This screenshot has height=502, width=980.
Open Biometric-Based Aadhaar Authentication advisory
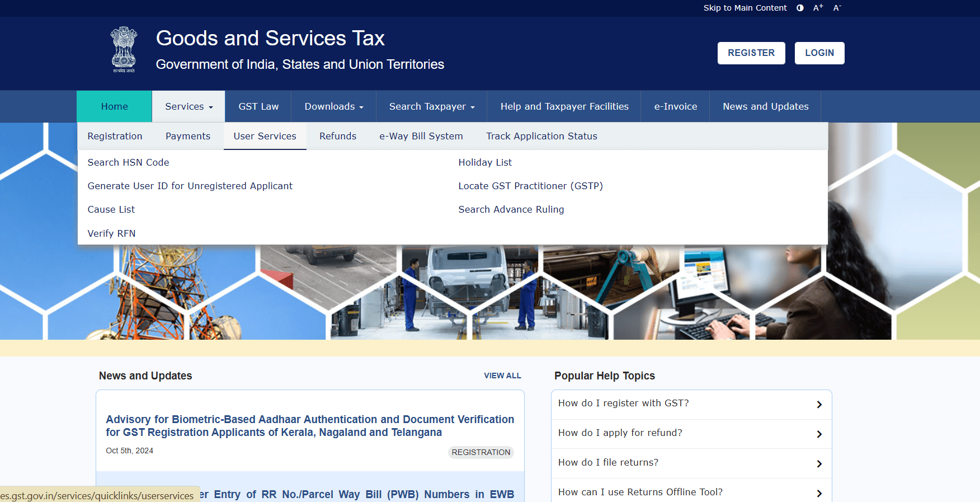(310, 426)
